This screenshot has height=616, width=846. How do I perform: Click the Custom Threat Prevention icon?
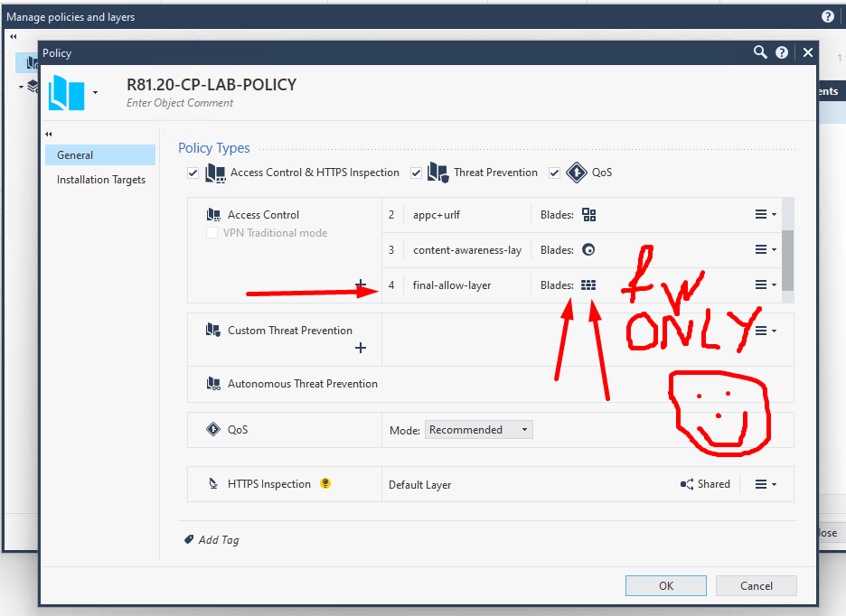pyautogui.click(x=213, y=330)
